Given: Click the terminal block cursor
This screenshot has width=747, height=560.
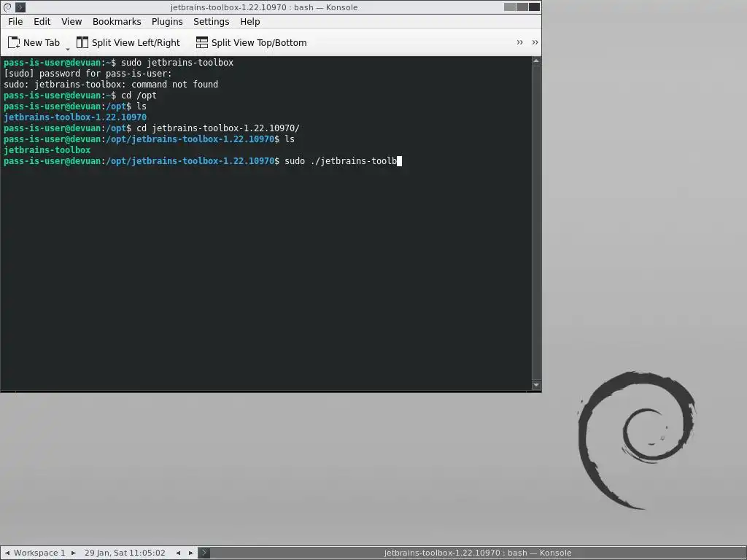Looking at the screenshot, I should [399, 161].
